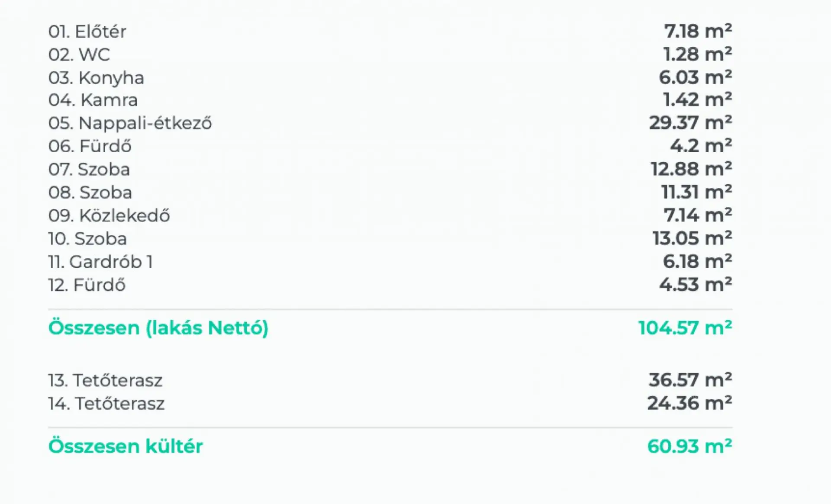Click the 60.93 m² outdoor total
The image size is (831, 504).
(x=689, y=446)
